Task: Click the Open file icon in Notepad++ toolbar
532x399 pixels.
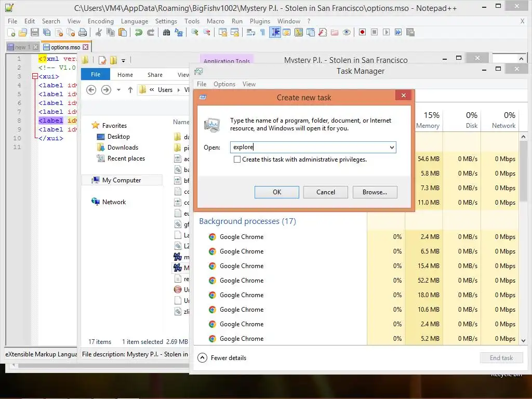Action: tap(23, 32)
